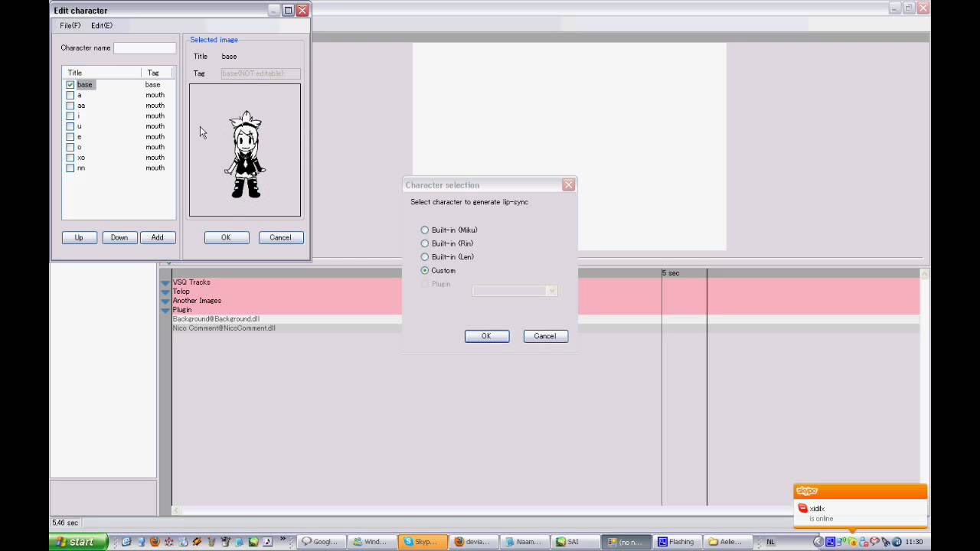Check the 'a' mouth image checkbox
This screenshot has width=980, height=551.
70,96
